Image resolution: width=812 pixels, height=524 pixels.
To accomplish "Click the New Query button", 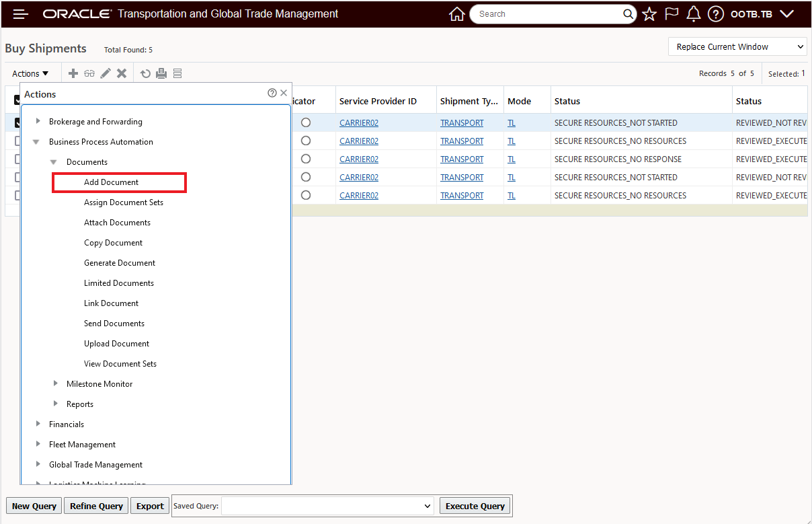I will (34, 506).
